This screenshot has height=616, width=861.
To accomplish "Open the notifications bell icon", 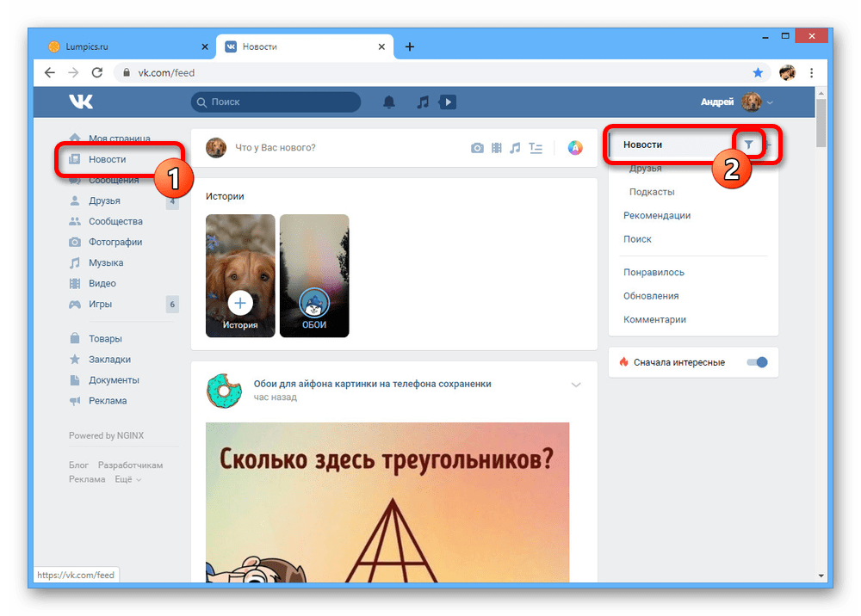I will 389,102.
